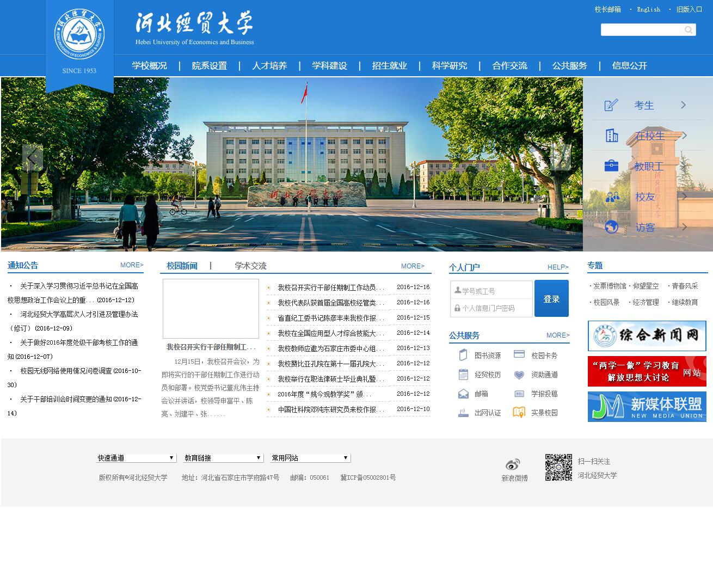This screenshot has width=713, height=588.
Task: Open the 新浪微博 Weibo icon
Action: point(513,464)
